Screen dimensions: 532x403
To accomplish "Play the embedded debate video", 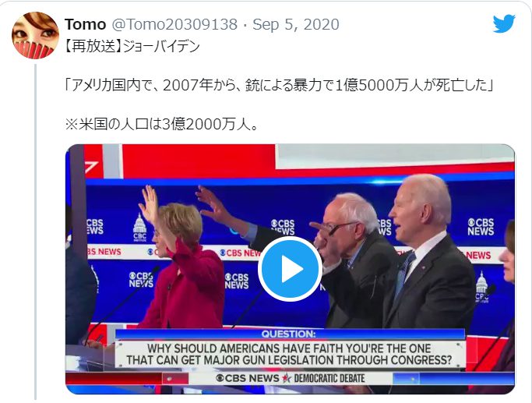I will pos(290,269).
